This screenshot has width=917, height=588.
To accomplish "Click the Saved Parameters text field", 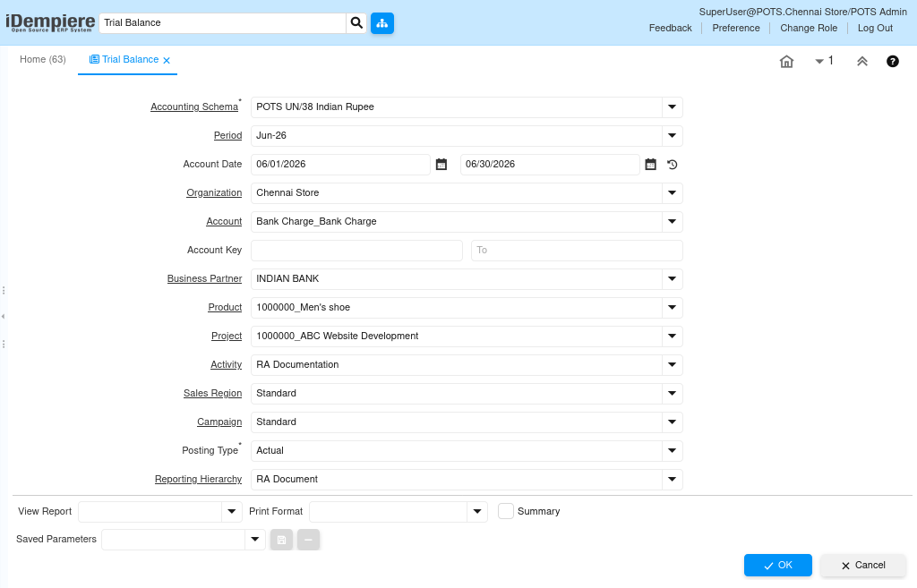I will click(173, 540).
